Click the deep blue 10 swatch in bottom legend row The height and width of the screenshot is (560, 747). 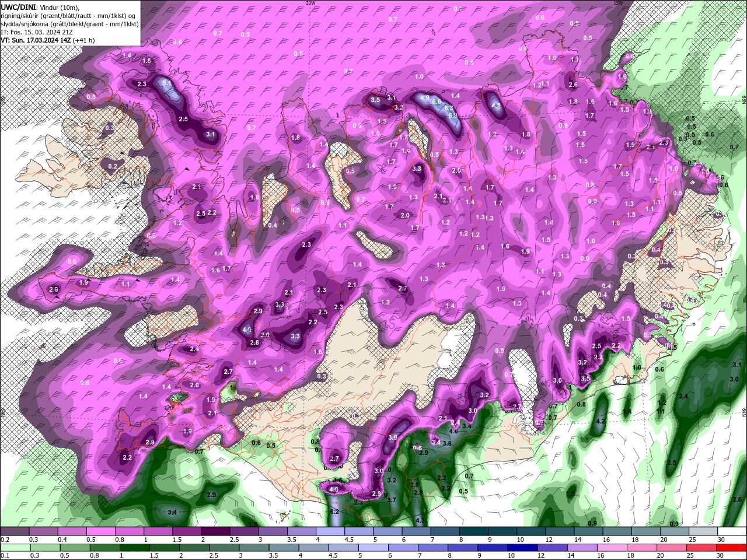(522, 548)
